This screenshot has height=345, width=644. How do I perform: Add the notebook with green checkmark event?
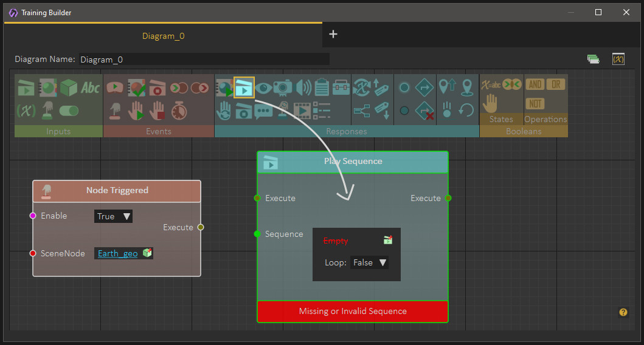[136, 87]
